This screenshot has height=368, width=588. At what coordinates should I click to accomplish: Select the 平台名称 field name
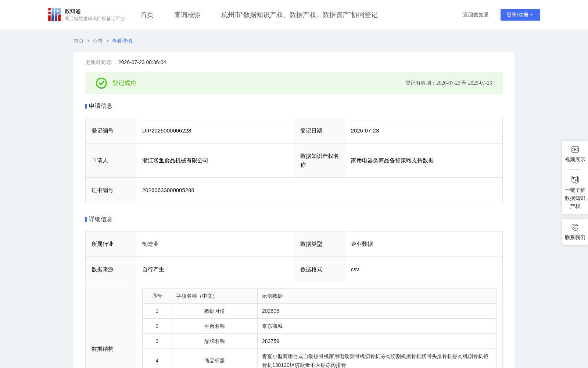pyautogui.click(x=215, y=326)
